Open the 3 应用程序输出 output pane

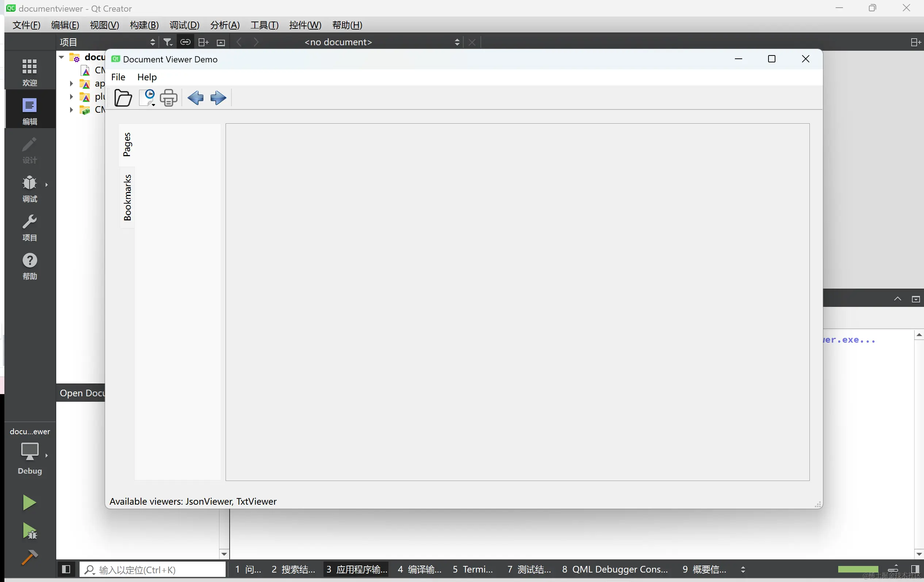[x=356, y=569]
